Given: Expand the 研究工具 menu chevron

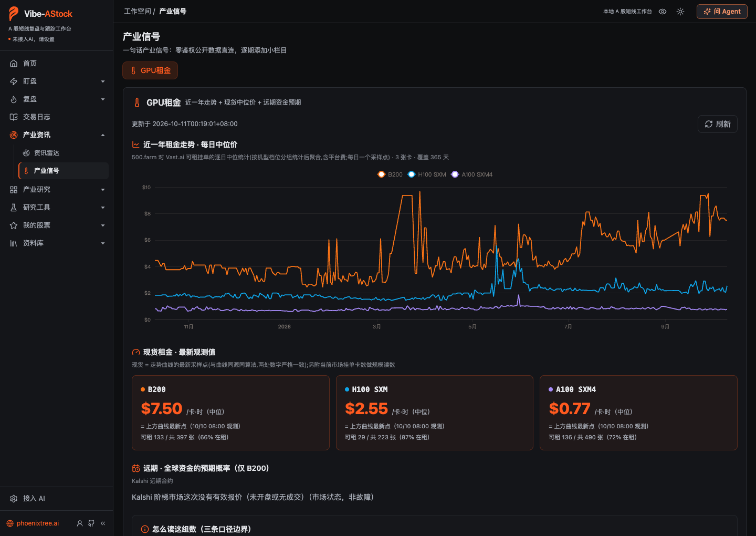Looking at the screenshot, I should pos(103,208).
